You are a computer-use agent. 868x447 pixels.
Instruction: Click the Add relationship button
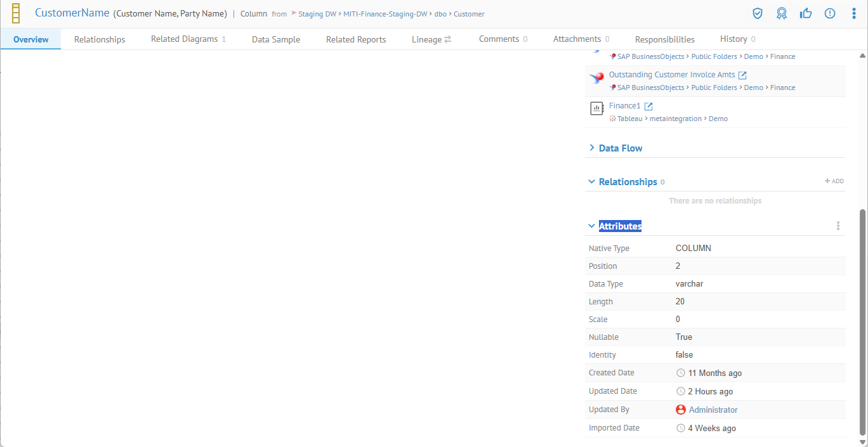pos(834,181)
